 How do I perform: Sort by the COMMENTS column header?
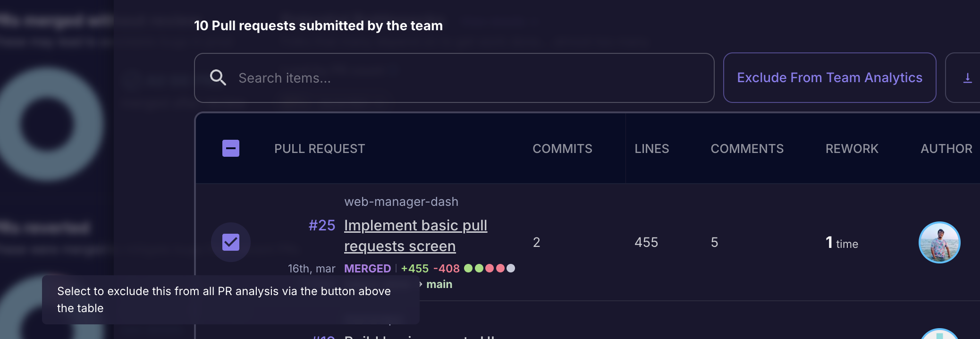point(747,149)
